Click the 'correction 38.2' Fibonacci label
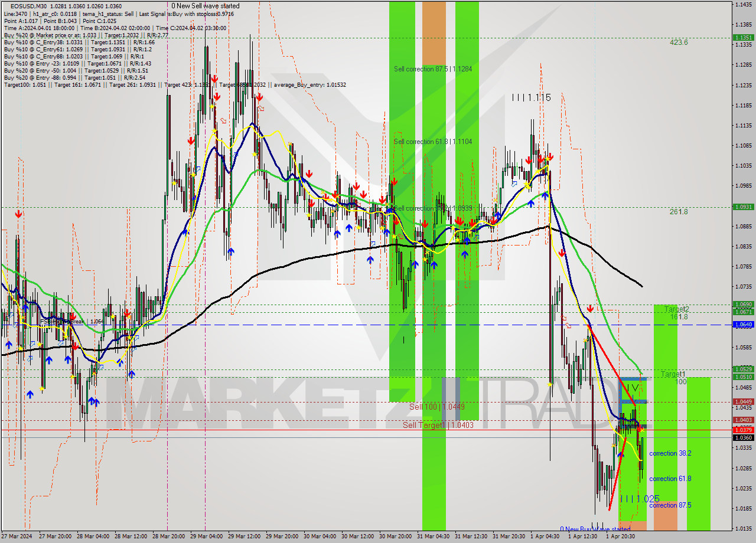This screenshot has height=543, width=756. coord(670,453)
